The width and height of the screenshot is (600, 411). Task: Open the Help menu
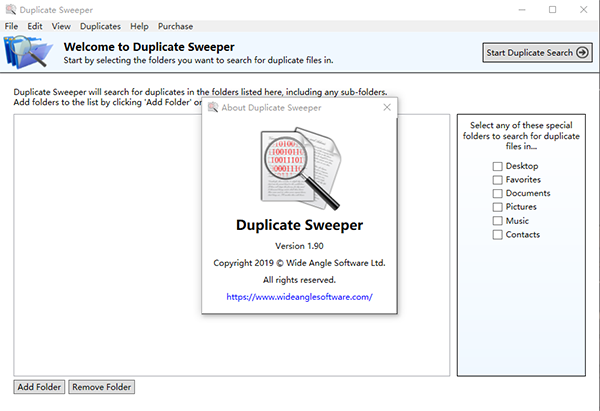pyautogui.click(x=139, y=26)
